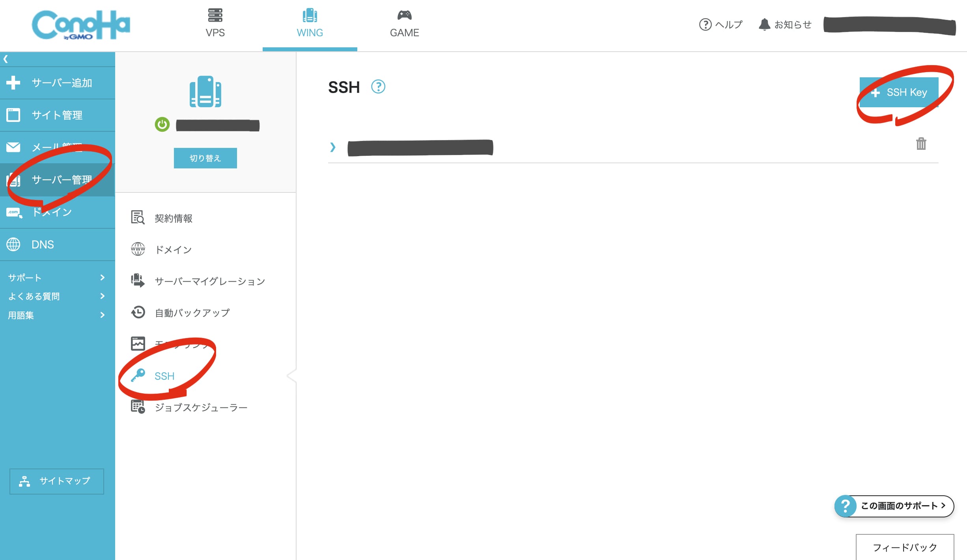Click the .com domain icon in sidebar
Image resolution: width=967 pixels, height=560 pixels.
14,213
